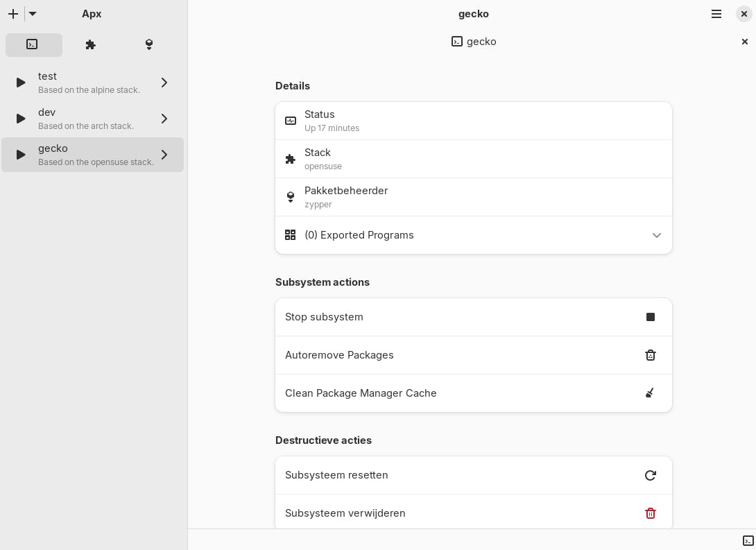Viewport: 756px width, 550px height.
Task: Expand the Exported Programs row
Action: pyautogui.click(x=657, y=235)
